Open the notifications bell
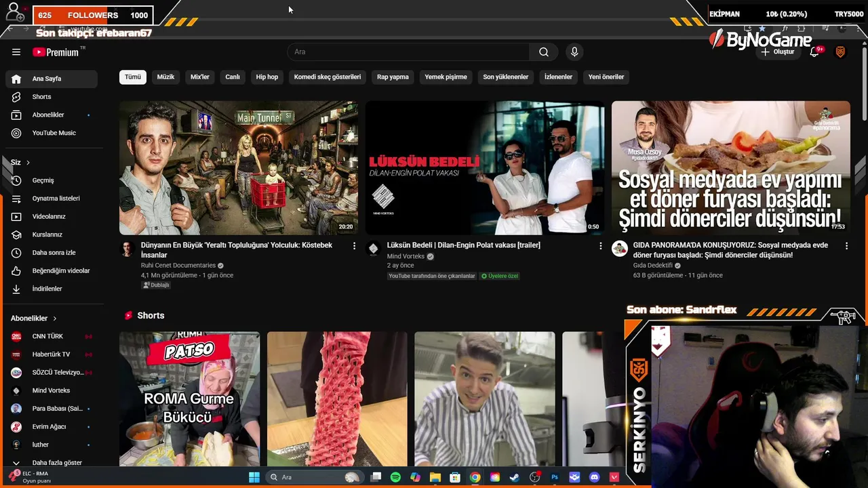Viewport: 868px width, 488px height. click(815, 52)
